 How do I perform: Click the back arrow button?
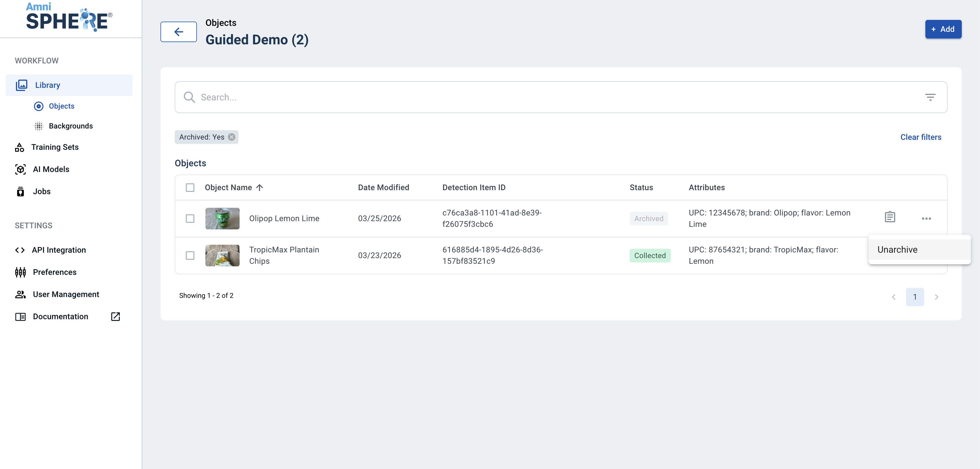point(178,32)
